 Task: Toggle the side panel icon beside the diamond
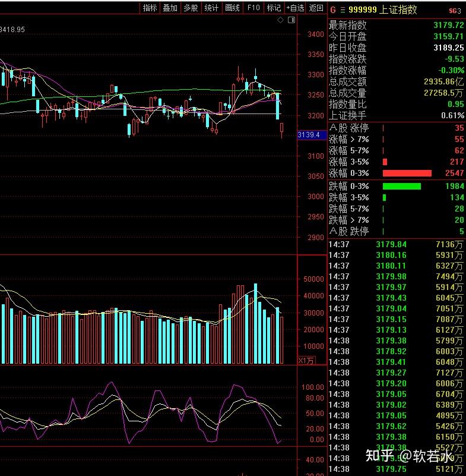tap(291, 20)
